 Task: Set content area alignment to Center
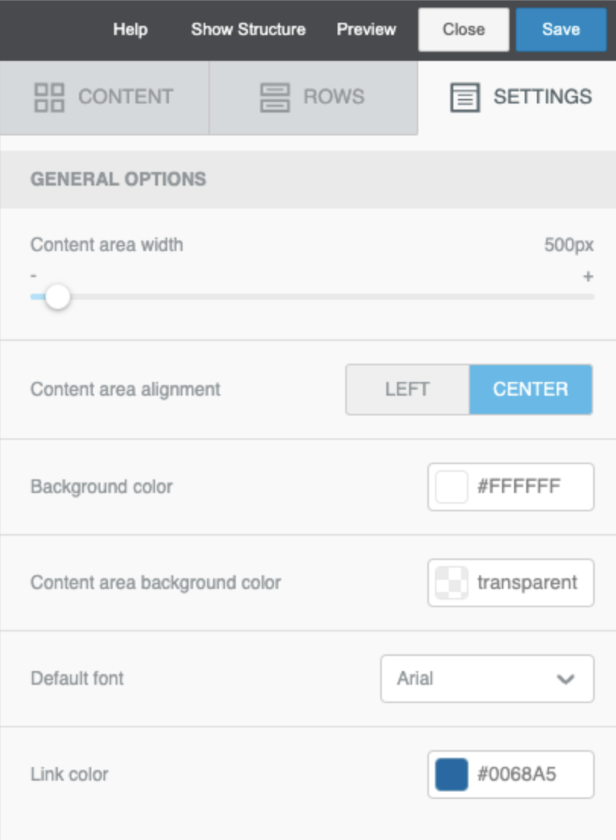pyautogui.click(x=530, y=390)
